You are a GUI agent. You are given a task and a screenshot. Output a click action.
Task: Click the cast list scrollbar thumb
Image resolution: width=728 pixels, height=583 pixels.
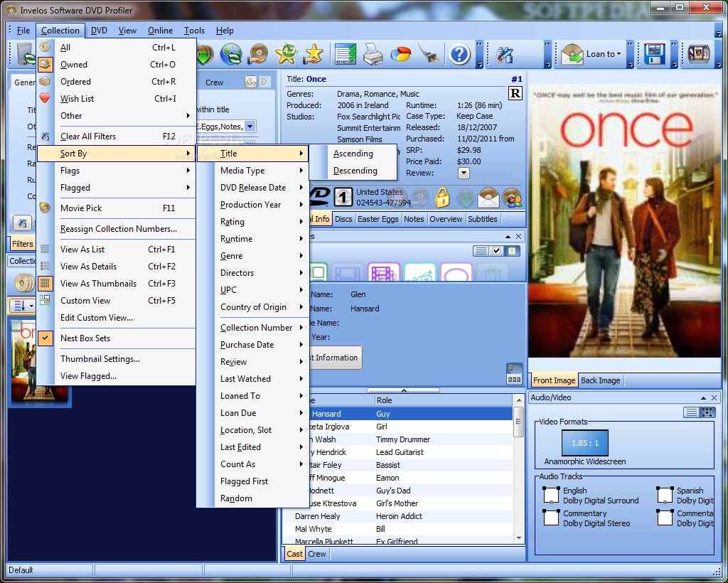518,422
